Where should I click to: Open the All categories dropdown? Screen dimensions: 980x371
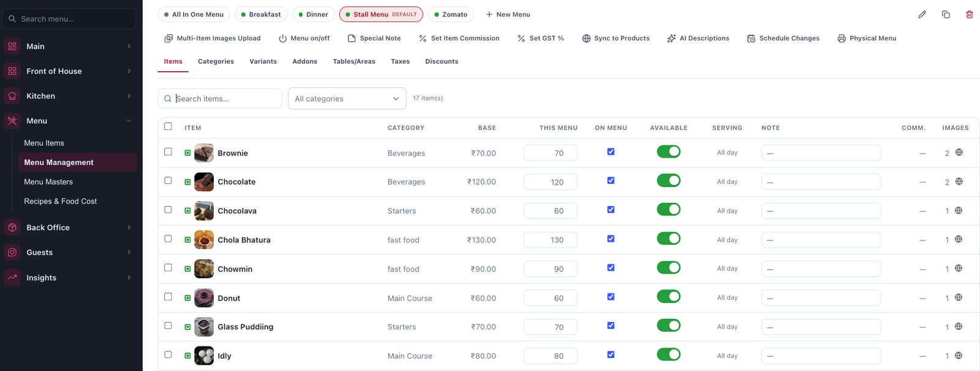(x=347, y=99)
